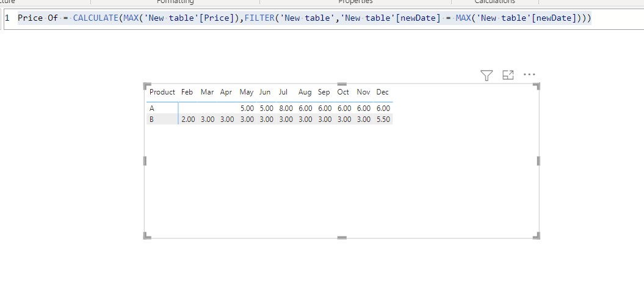Select the Aug column header
The width and height of the screenshot is (644, 303).
pyautogui.click(x=305, y=92)
